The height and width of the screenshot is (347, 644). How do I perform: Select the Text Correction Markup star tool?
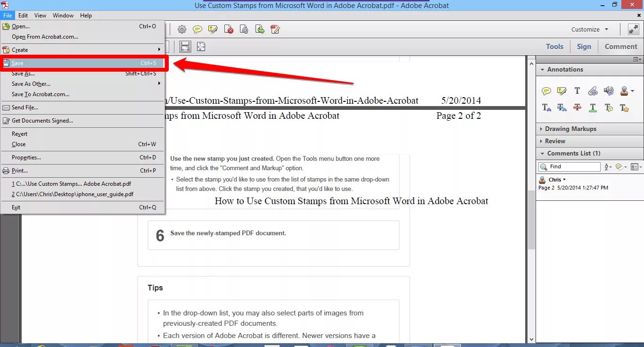point(624,107)
